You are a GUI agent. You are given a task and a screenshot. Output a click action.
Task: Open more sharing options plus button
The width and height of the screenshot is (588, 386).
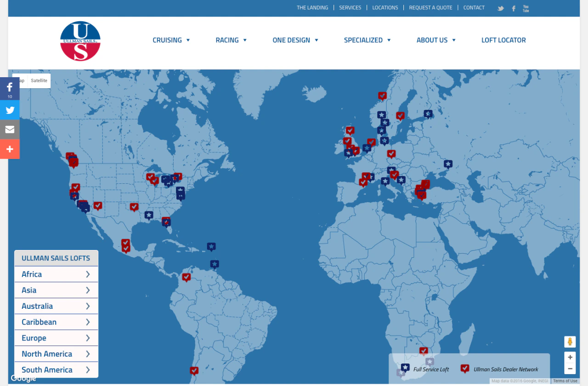point(10,149)
